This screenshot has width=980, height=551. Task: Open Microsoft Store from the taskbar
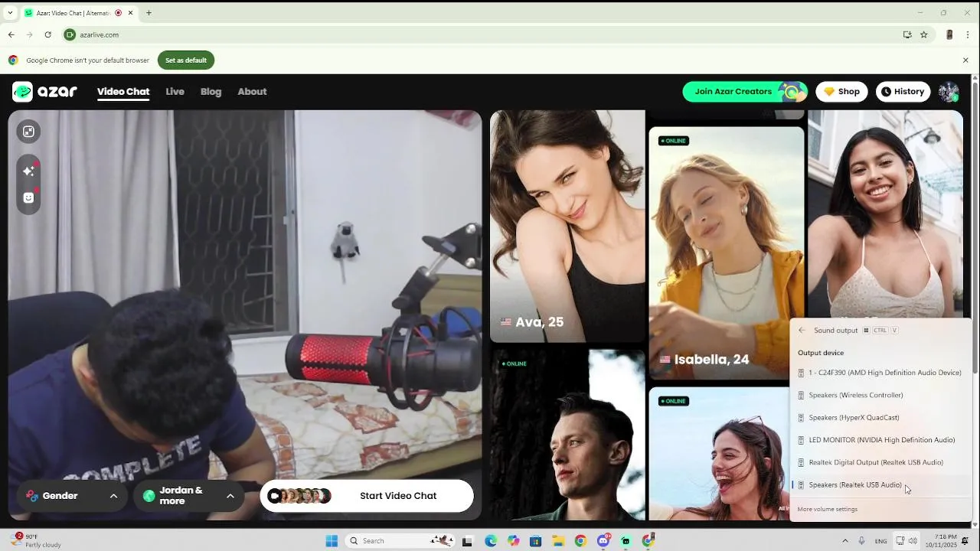pos(536,541)
